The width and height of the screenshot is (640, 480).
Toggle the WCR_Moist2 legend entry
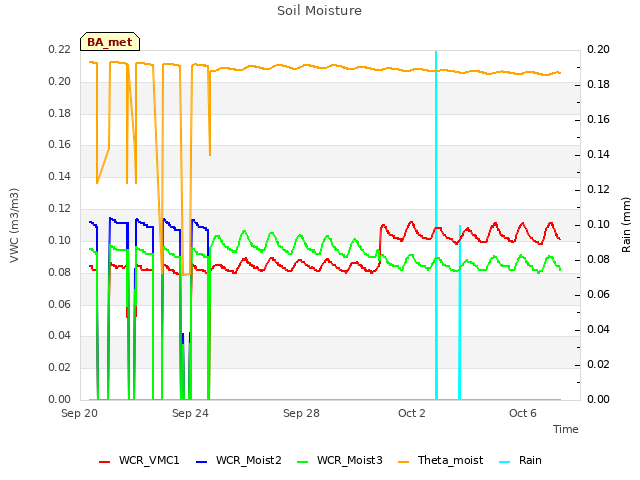click(x=239, y=460)
